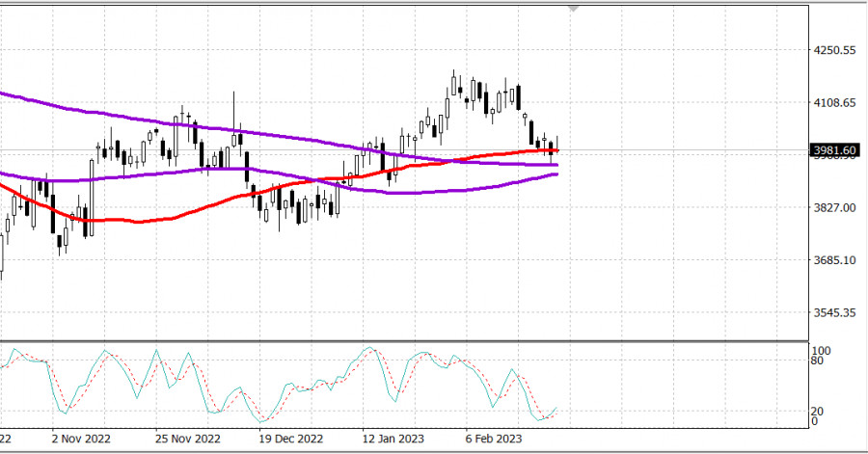Click the gray chart shift triangle marker
The height and width of the screenshot is (454, 868).
pos(575,8)
